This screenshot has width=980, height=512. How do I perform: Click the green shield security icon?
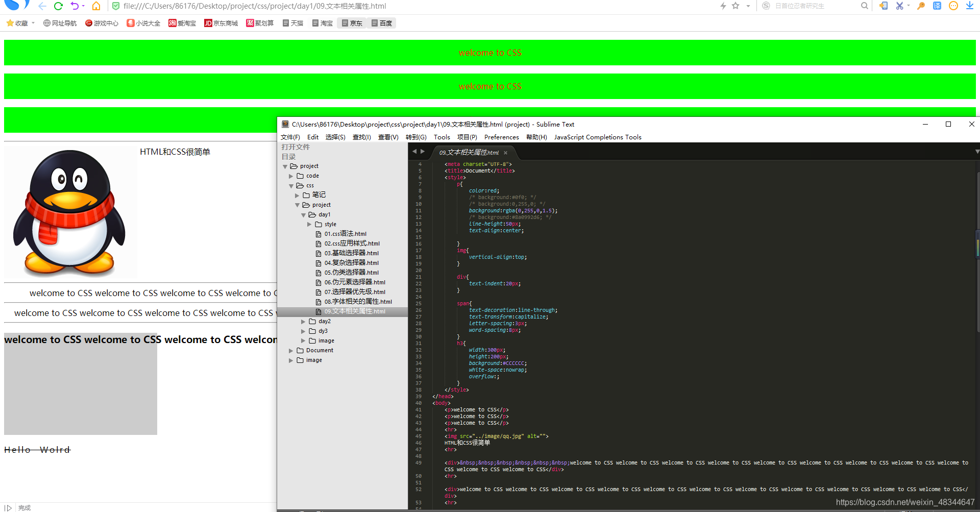tap(116, 6)
